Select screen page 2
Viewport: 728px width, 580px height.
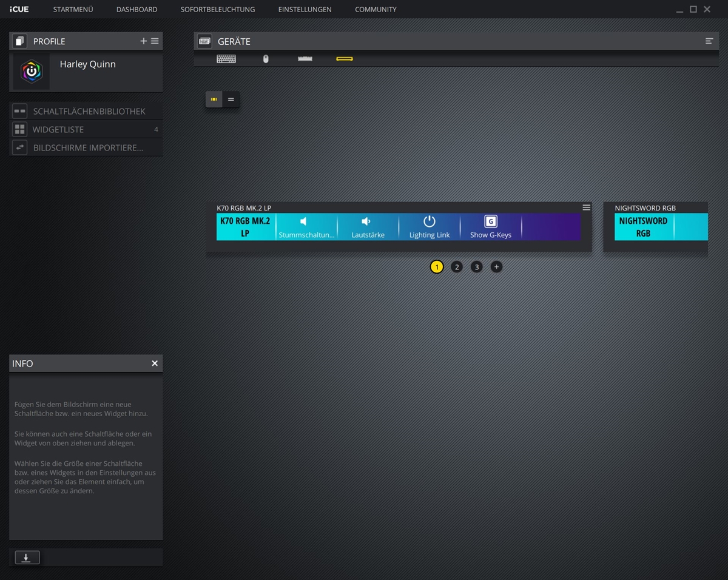(457, 267)
